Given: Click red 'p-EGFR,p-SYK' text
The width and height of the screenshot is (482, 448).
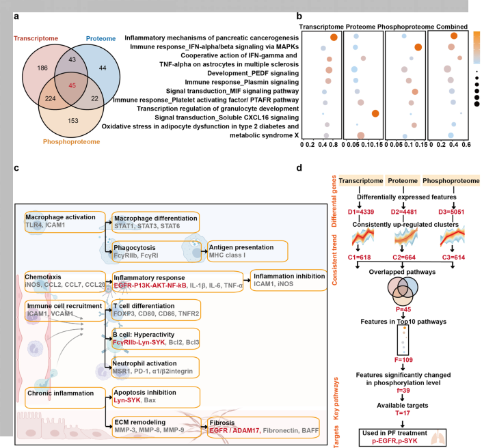Looking at the screenshot, I should pos(394,441).
